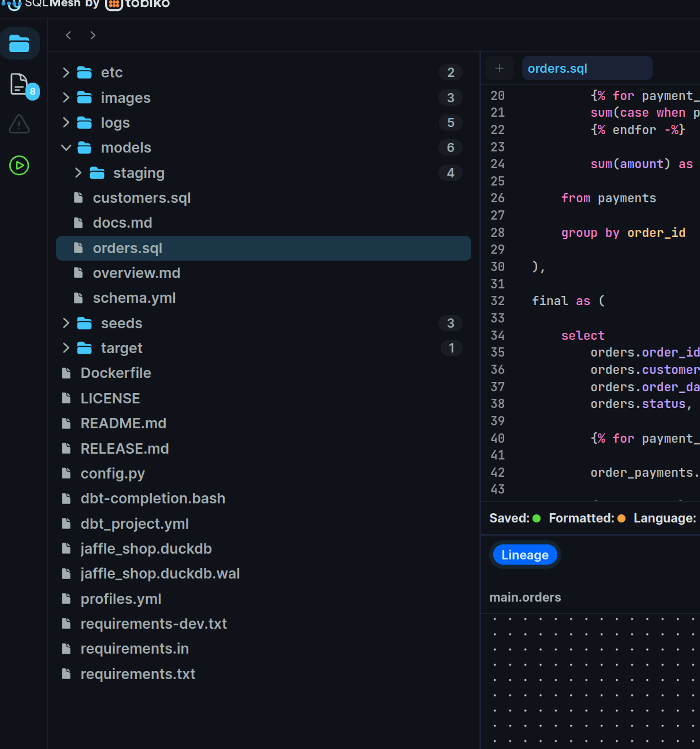Open config.py in the file tree
Screen dimensions: 700x749
coord(113,473)
